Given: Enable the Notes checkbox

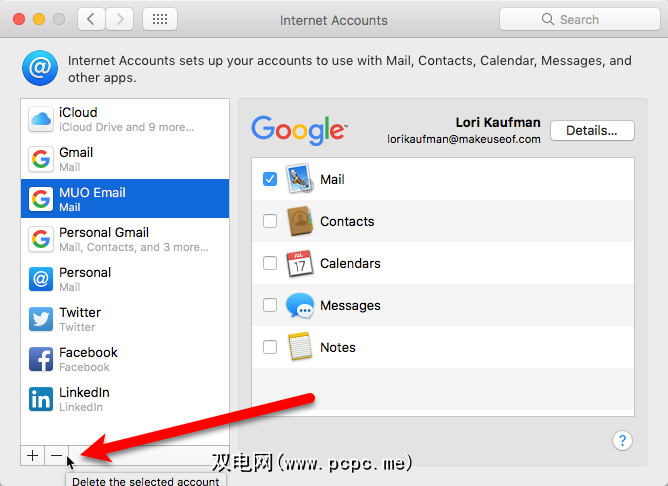Looking at the screenshot, I should pos(270,347).
